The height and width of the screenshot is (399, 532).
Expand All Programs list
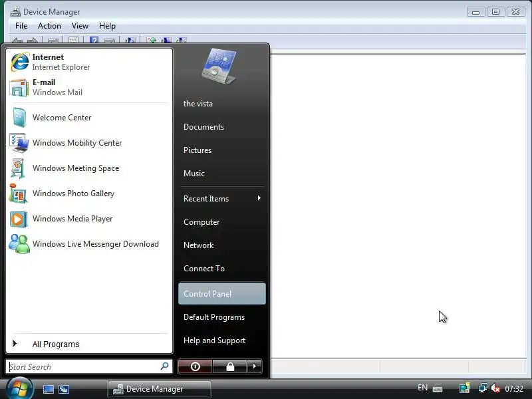point(89,344)
